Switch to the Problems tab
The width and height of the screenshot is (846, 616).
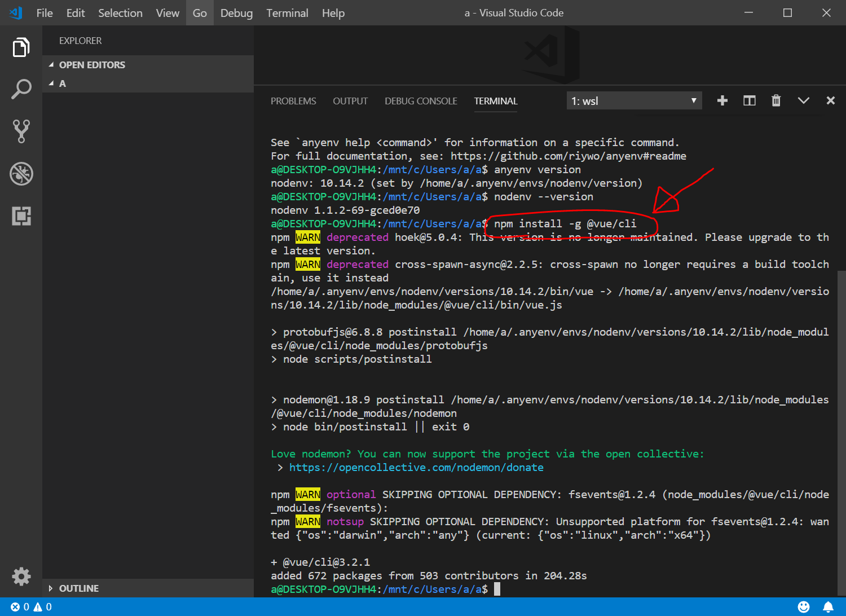293,101
